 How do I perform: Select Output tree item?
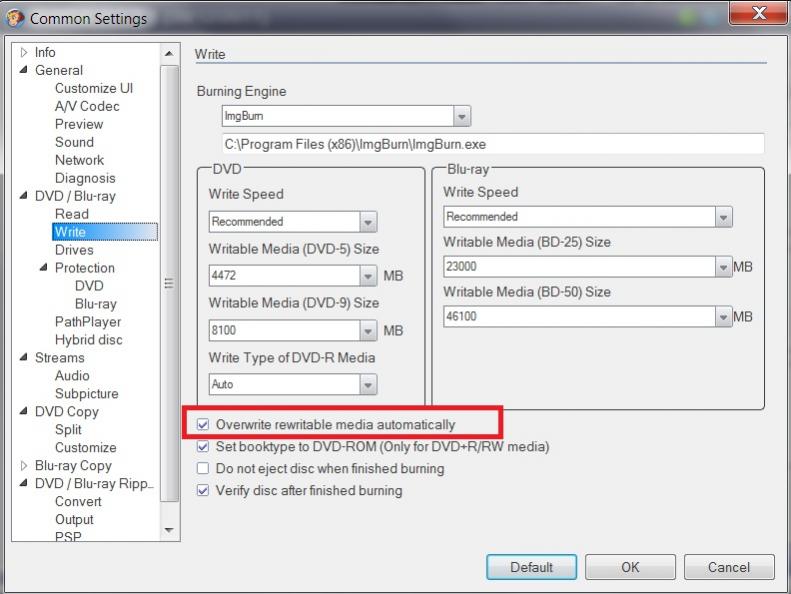tap(74, 519)
